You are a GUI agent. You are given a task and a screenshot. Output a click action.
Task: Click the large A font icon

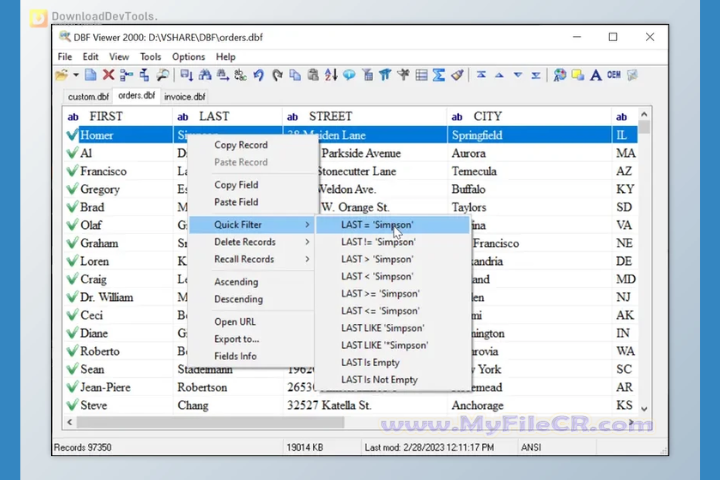[x=596, y=75]
